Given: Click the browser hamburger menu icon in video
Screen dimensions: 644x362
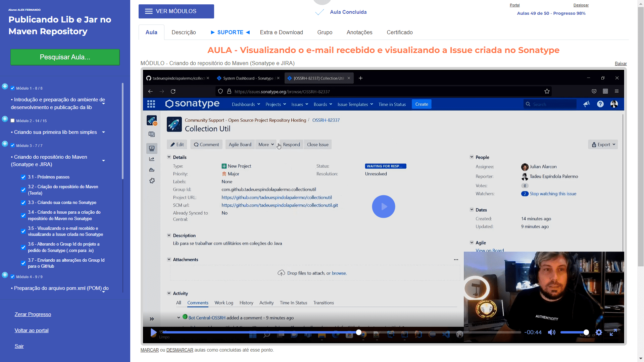Looking at the screenshot, I should 616,91.
